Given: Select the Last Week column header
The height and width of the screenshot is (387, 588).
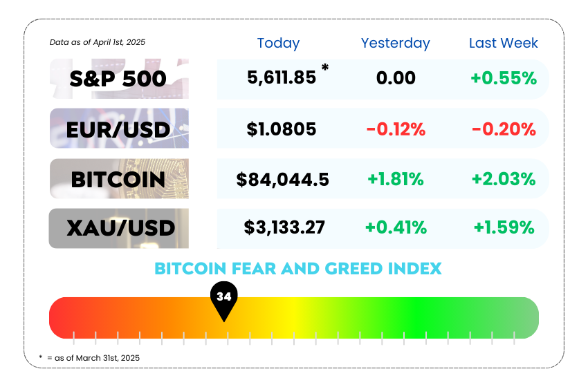Looking at the screenshot, I should [x=503, y=43].
